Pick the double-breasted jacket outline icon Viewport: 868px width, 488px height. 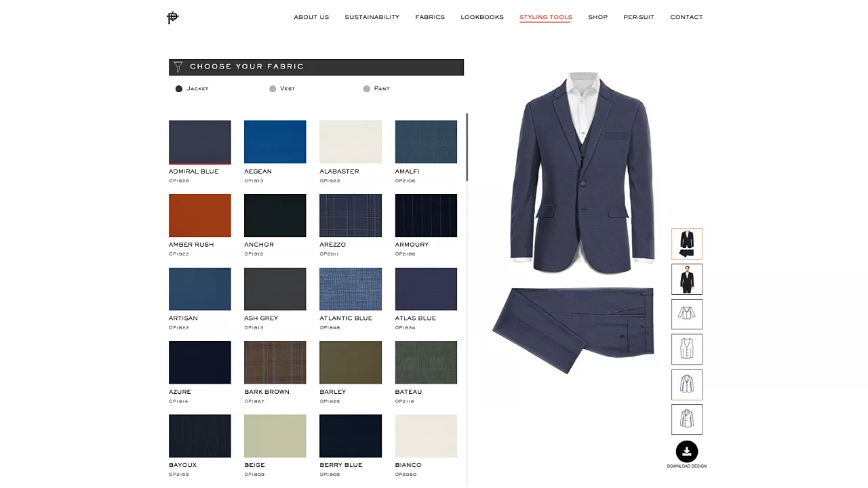coord(686,420)
